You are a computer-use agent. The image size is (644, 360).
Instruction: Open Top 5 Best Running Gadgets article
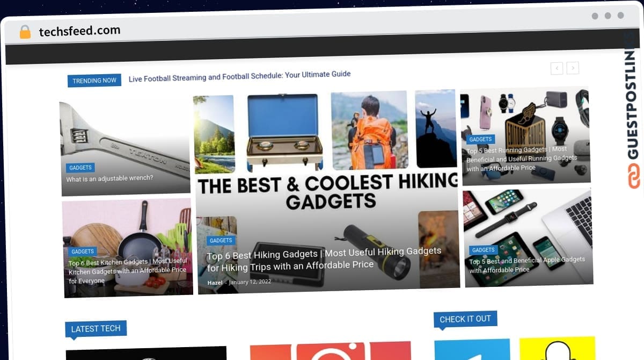[522, 159]
